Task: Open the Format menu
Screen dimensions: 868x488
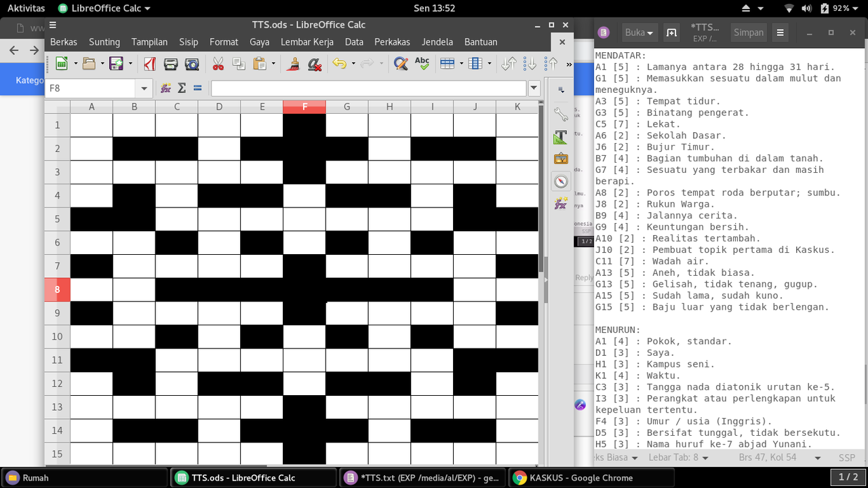Action: coord(224,42)
